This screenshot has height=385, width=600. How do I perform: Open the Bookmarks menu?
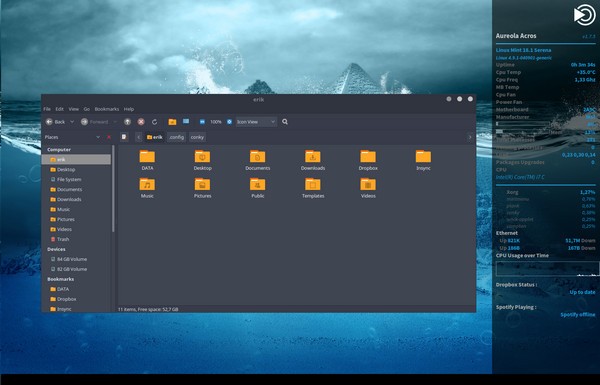(x=107, y=109)
